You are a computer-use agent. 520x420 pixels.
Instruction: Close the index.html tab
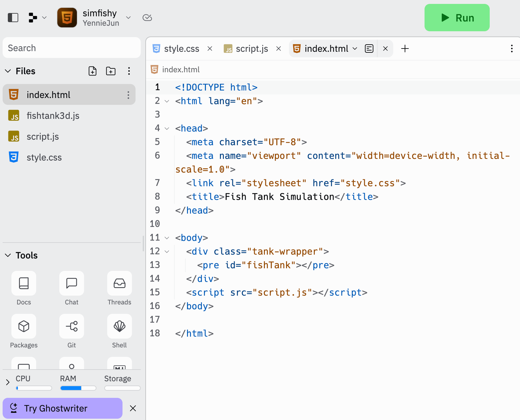(x=385, y=49)
